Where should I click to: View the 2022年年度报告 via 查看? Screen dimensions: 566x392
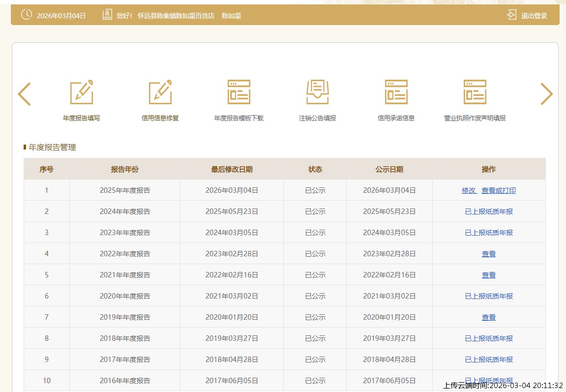[x=489, y=254]
